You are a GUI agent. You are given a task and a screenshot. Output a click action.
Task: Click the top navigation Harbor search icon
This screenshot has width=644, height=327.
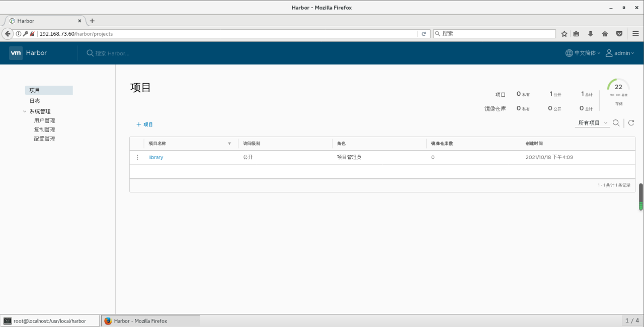[x=90, y=53]
